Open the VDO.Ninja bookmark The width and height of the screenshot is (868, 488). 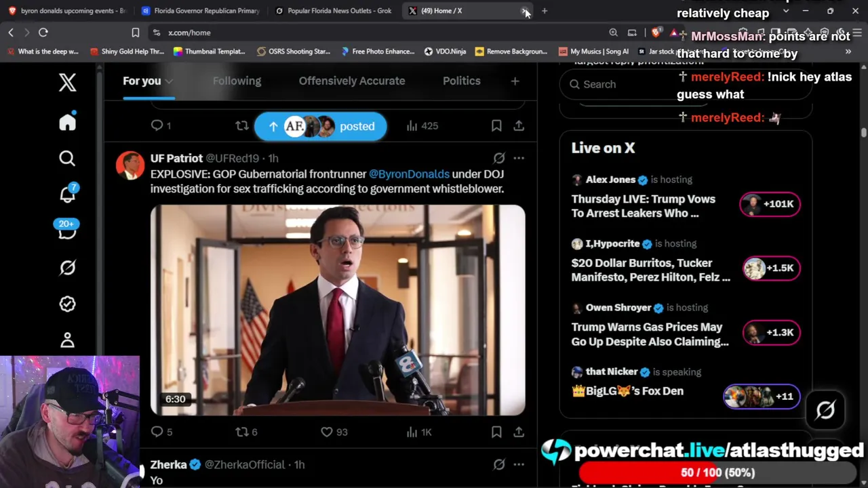[445, 52]
